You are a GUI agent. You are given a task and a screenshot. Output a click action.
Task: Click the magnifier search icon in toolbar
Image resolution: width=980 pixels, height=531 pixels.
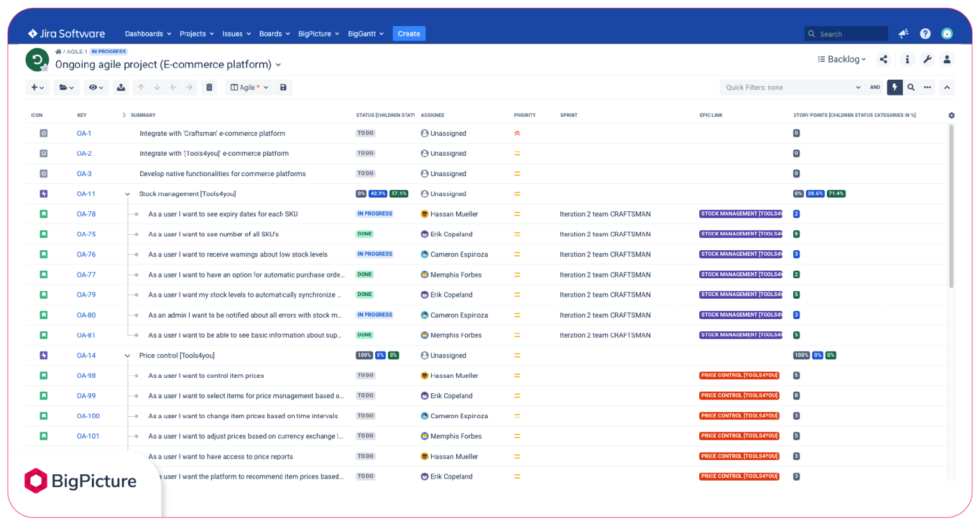(911, 87)
